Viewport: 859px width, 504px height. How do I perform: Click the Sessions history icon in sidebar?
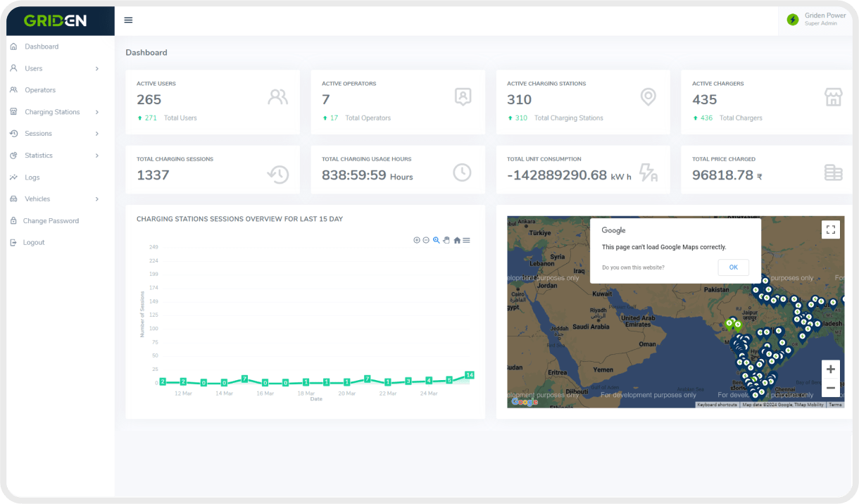coord(13,134)
